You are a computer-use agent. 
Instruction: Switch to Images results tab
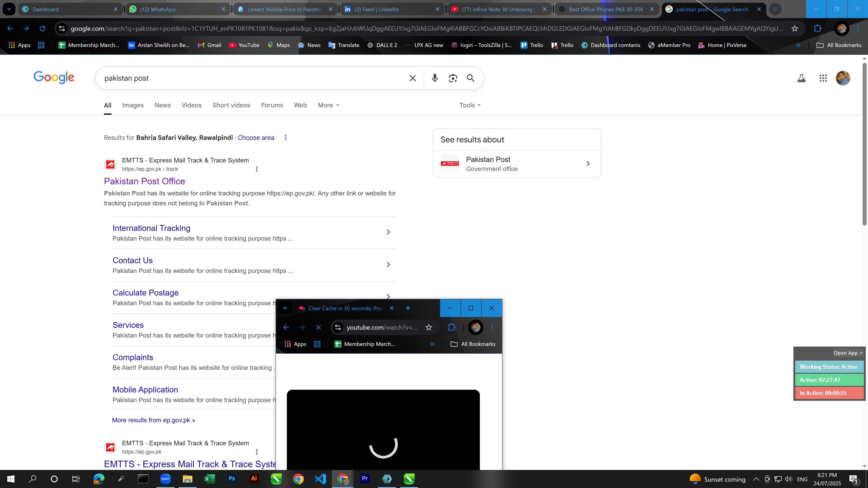click(x=133, y=105)
